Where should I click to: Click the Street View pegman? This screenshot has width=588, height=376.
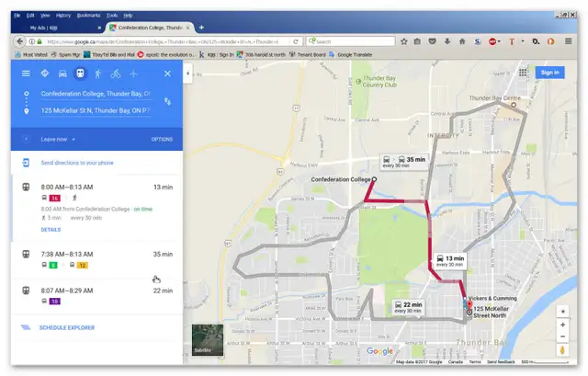point(562,350)
